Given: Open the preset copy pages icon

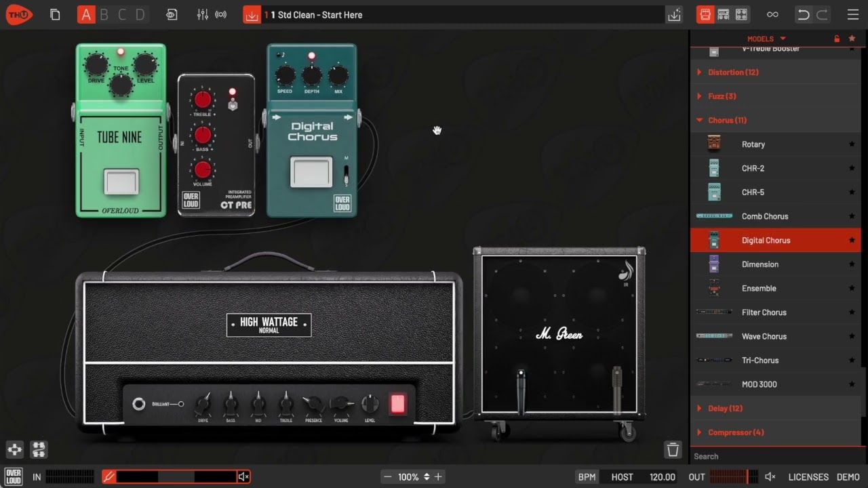Looking at the screenshot, I should [x=55, y=15].
